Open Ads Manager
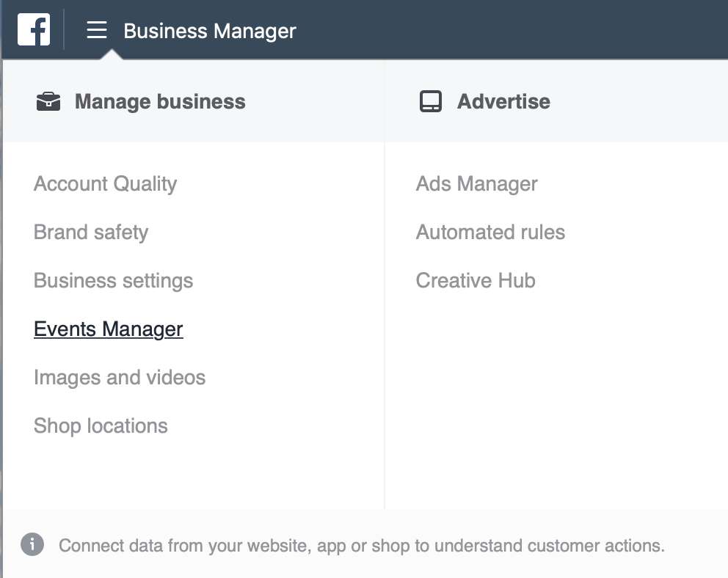Viewport: 728px width, 578px height. (476, 183)
